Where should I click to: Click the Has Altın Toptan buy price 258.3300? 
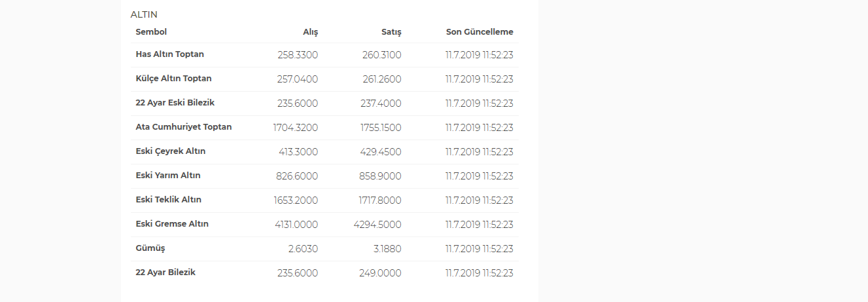tap(298, 55)
